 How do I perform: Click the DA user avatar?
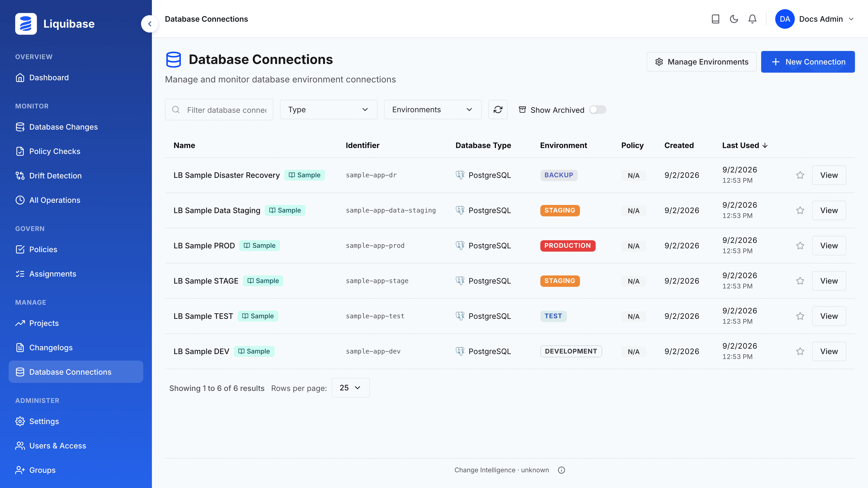point(785,19)
